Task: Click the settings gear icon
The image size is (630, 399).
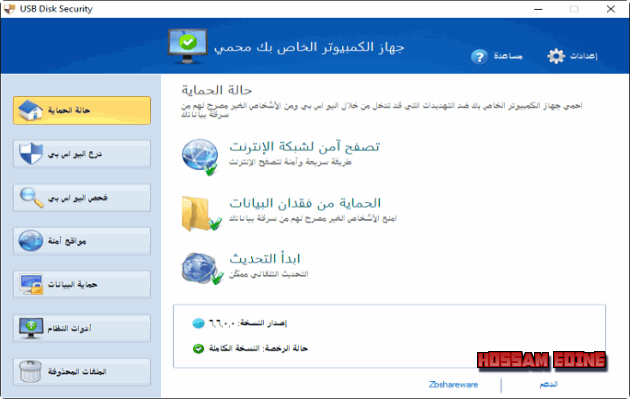Action: [x=556, y=56]
